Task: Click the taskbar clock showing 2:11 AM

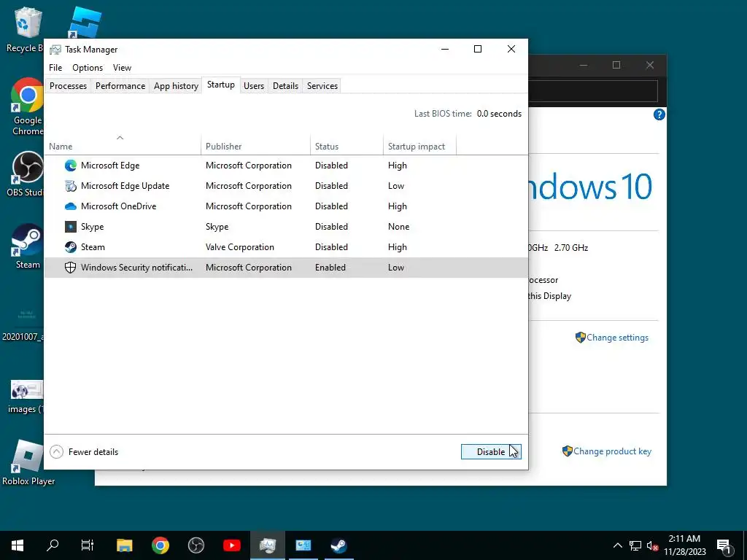Action: click(684, 545)
